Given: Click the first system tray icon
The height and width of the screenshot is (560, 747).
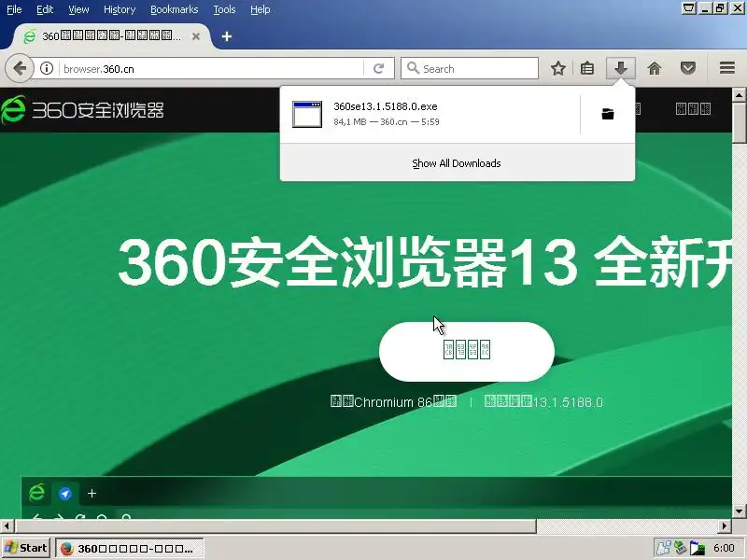Looking at the screenshot, I should point(663,548).
